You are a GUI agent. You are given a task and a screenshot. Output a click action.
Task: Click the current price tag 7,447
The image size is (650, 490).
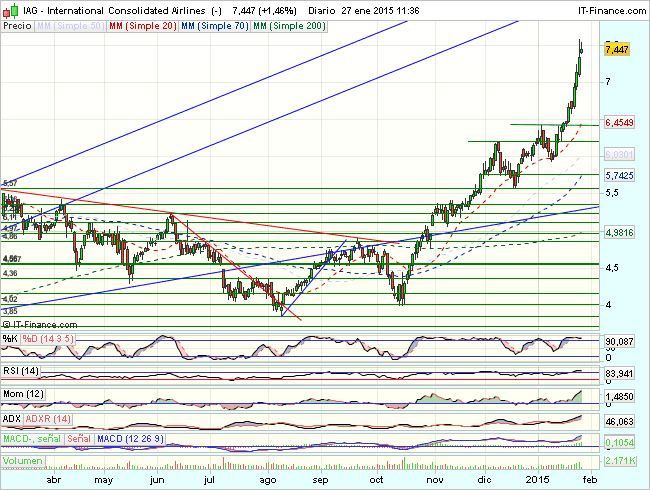620,49
